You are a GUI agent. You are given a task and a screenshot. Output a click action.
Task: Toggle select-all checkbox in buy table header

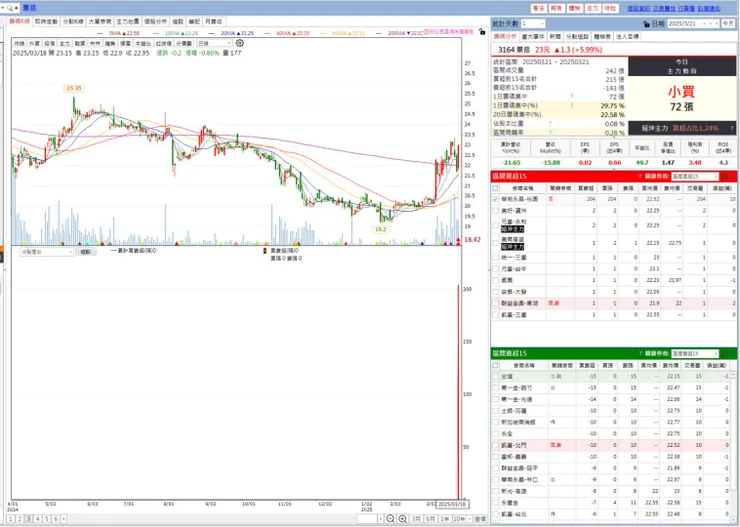496,188
